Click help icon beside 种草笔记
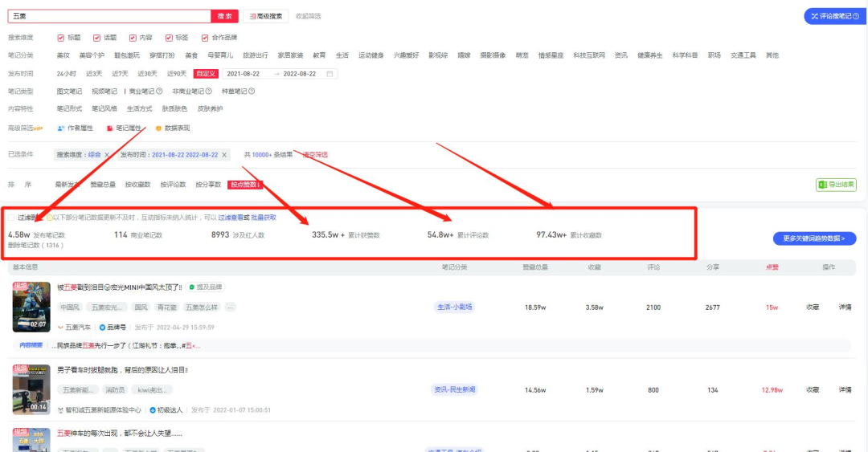This screenshot has width=868, height=452. point(252,92)
